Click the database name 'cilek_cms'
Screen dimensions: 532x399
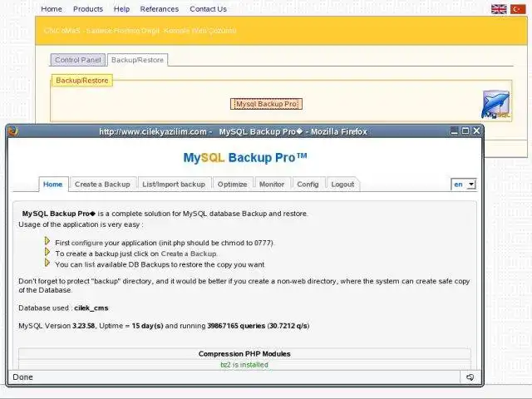91,308
